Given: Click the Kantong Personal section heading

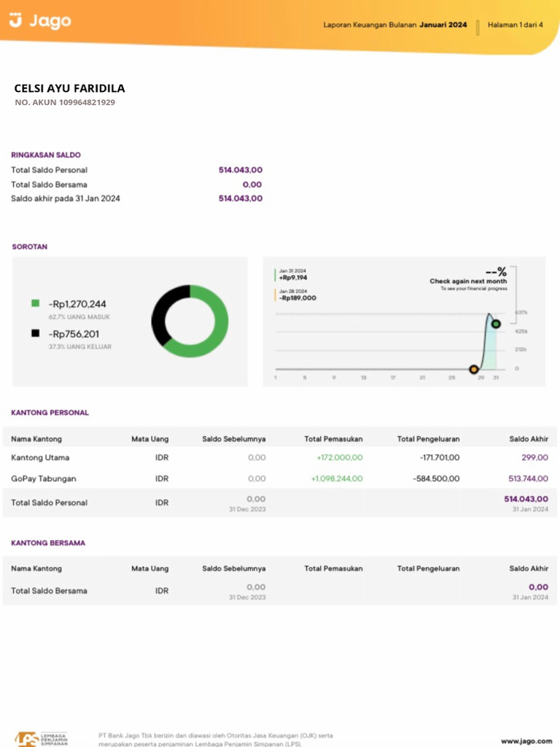Looking at the screenshot, I should (50, 412).
